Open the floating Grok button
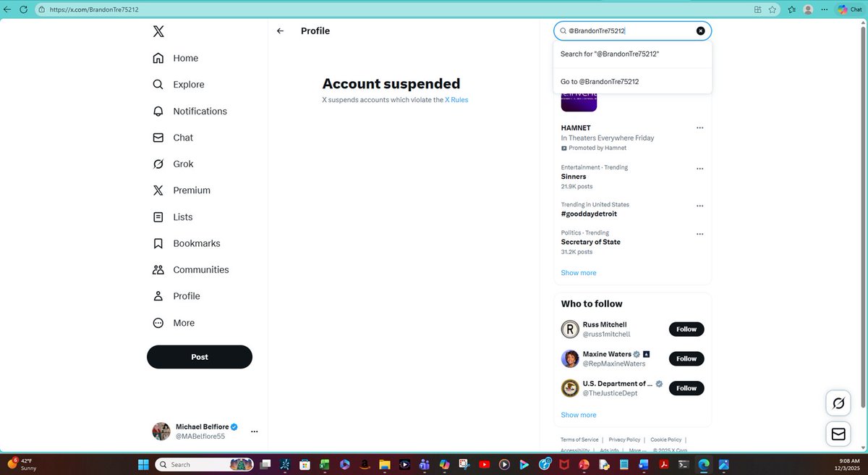Viewport: 868px width, 475px height. coord(838,403)
